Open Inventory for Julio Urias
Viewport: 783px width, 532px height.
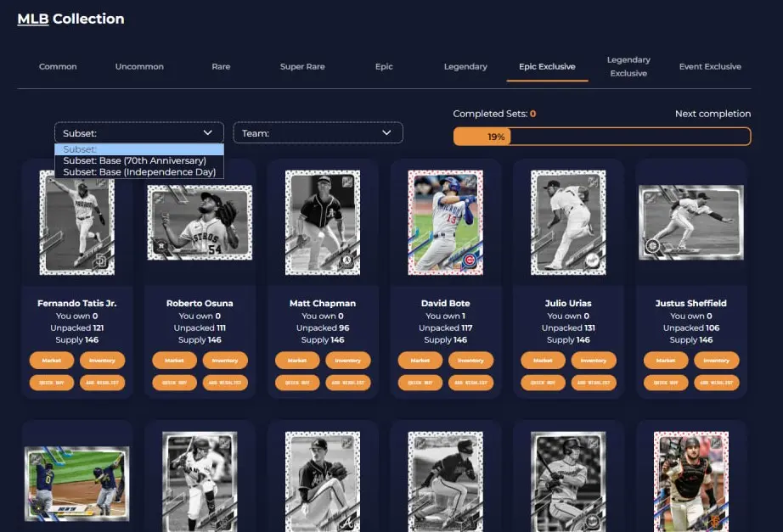[594, 361]
